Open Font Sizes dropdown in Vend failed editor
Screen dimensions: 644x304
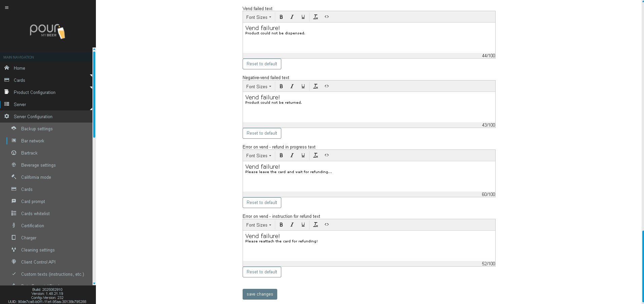point(258,17)
